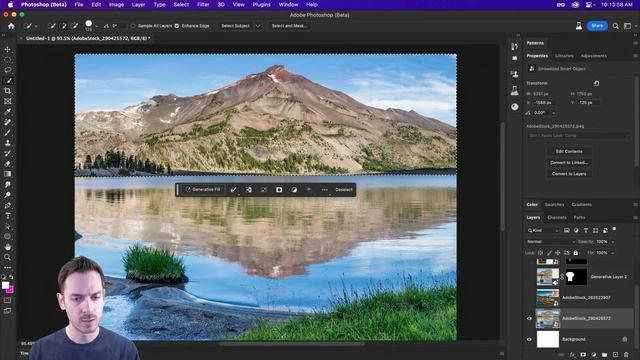Select the Gradient tool
Viewport: 640px width, 360px height.
point(8,174)
